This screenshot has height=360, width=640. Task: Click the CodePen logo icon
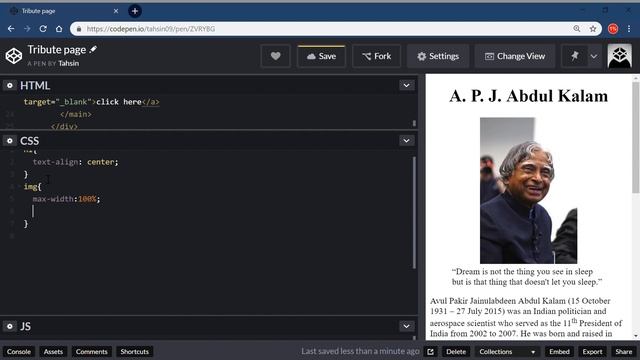click(13, 56)
